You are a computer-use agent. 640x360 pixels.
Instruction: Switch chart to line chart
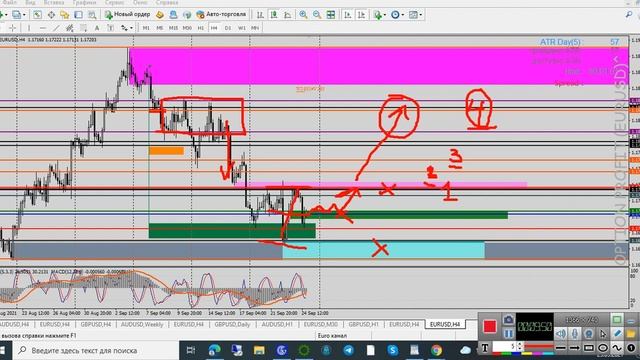pyautogui.click(x=287, y=15)
